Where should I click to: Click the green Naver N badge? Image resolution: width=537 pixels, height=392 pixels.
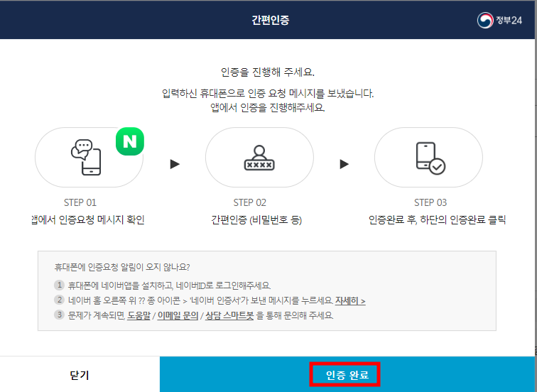pos(130,141)
